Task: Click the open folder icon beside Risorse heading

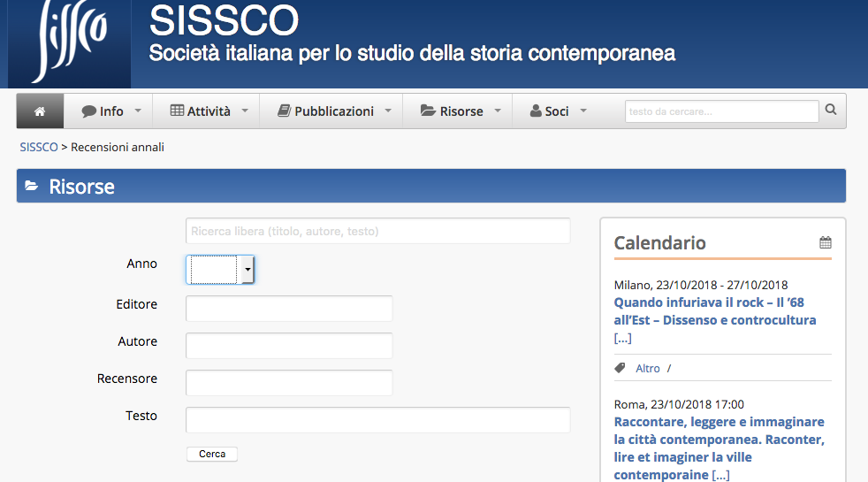Action: tap(32, 186)
